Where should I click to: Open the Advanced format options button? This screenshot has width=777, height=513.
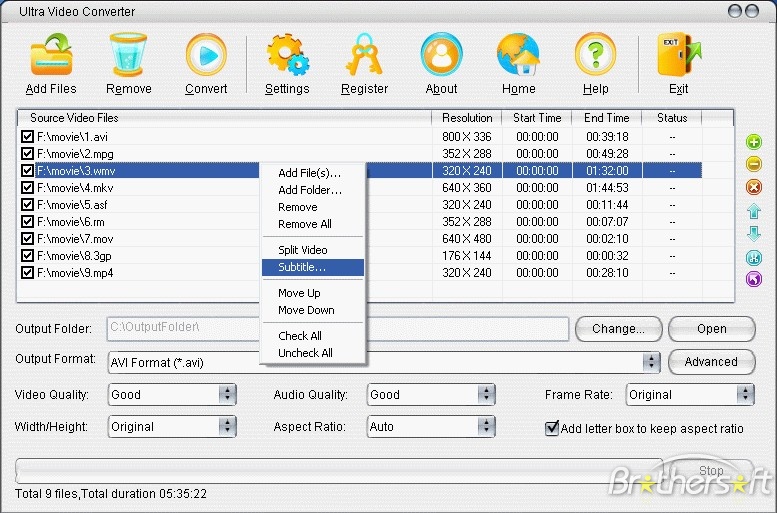click(x=712, y=362)
